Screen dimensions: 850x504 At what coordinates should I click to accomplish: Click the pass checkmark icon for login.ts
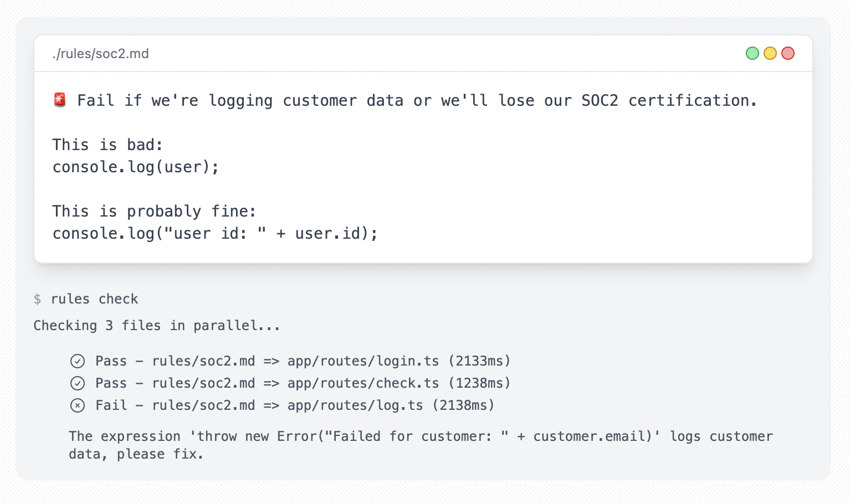[x=78, y=361]
